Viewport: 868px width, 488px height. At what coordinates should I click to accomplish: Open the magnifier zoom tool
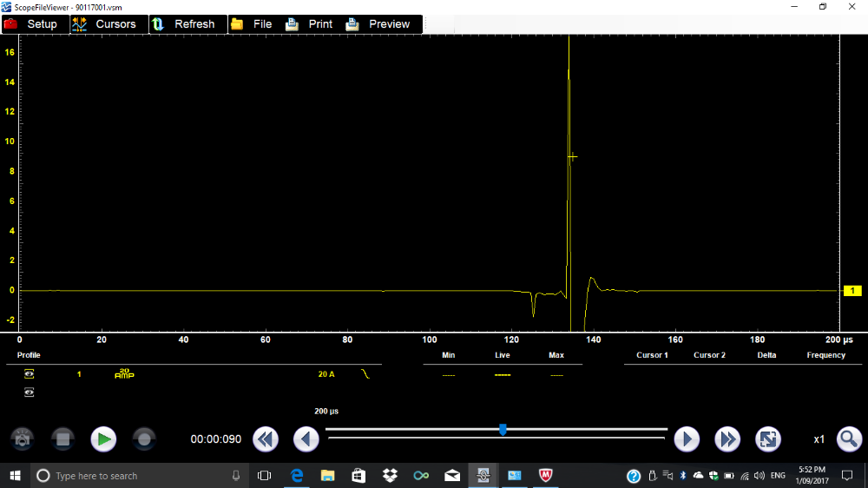pyautogui.click(x=849, y=439)
